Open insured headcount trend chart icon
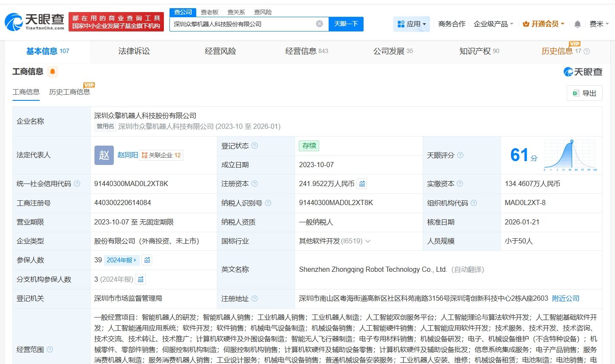 coord(147,260)
